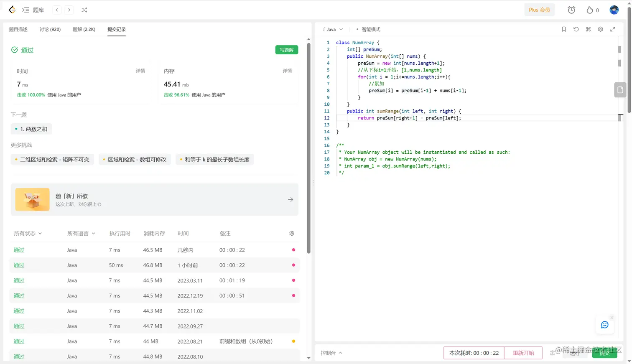The image size is (632, 364).
Task: Open 区域和检索 - 数组可修改 challenge
Action: (x=135, y=160)
